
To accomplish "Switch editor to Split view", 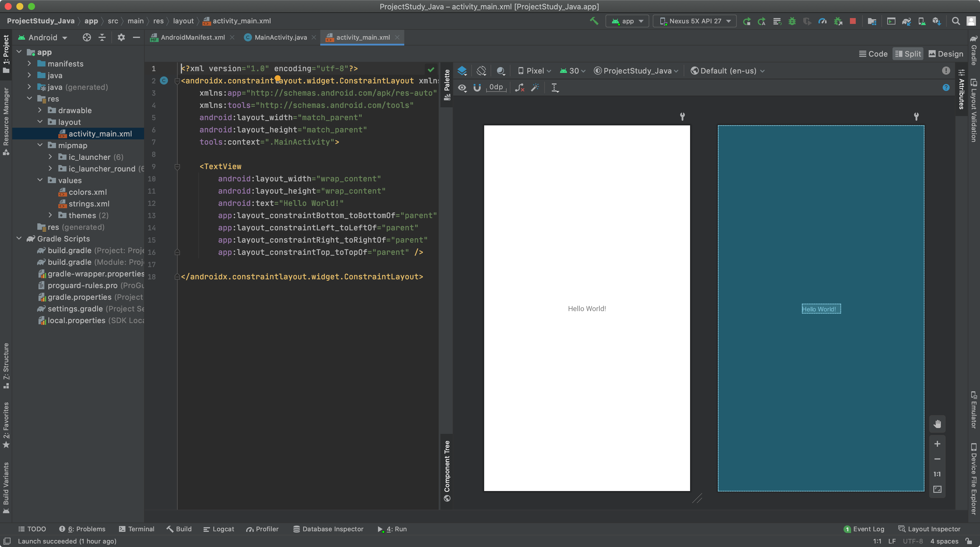I will [x=908, y=54].
